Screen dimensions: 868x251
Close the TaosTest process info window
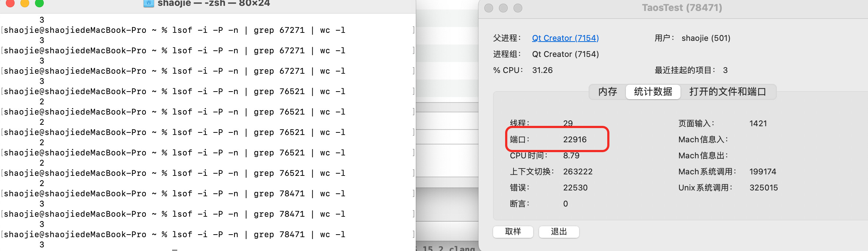(489, 8)
